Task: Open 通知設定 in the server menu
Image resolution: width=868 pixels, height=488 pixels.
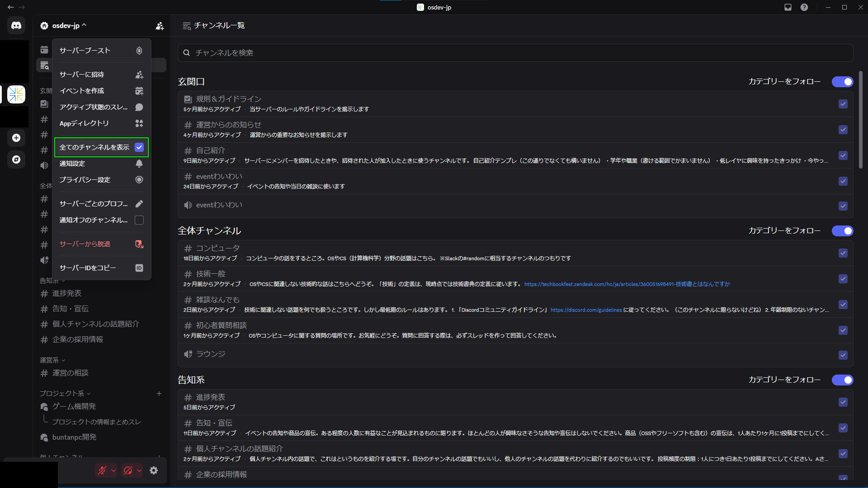Action: pyautogui.click(x=102, y=164)
